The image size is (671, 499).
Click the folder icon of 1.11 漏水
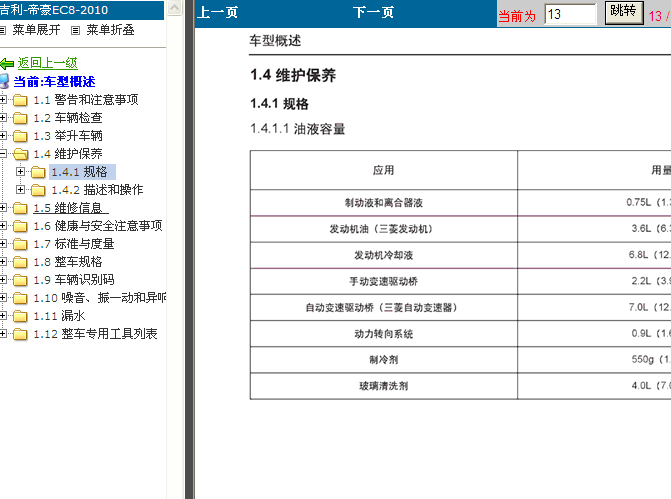click(x=20, y=316)
